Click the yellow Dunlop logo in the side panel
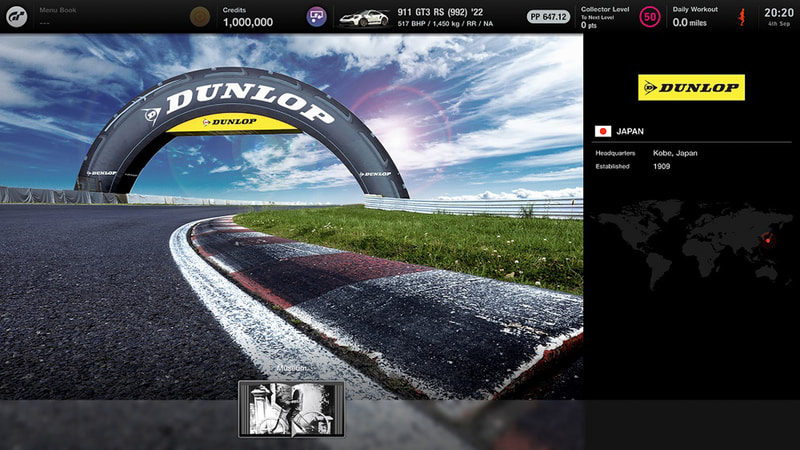Image resolution: width=800 pixels, height=450 pixels. 691,87
